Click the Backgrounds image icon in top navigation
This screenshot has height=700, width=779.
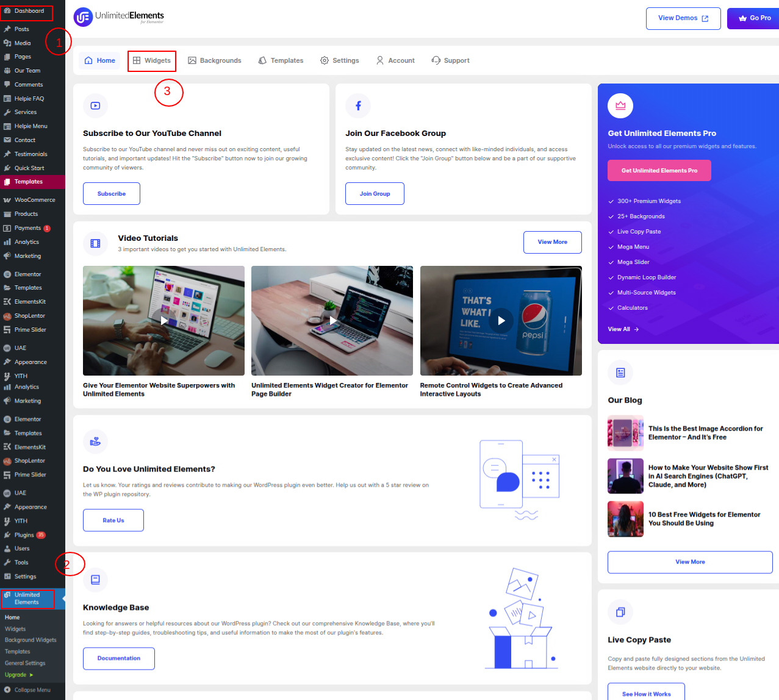point(192,60)
